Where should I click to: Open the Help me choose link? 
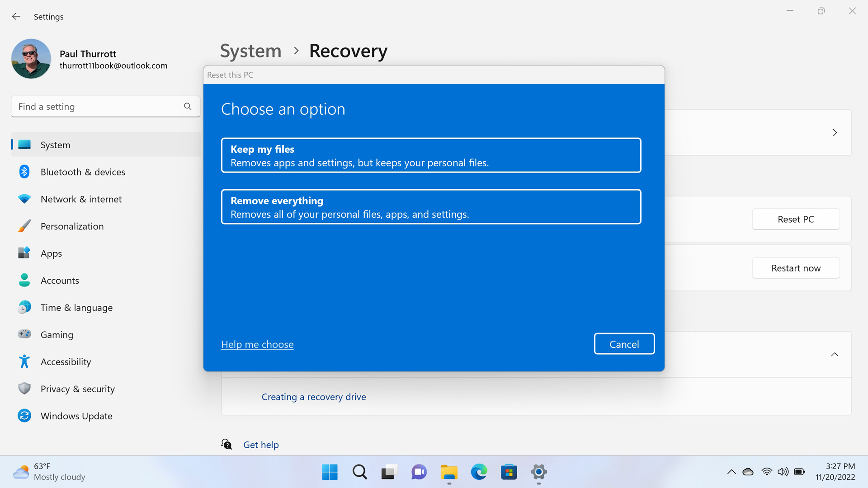[x=257, y=345]
